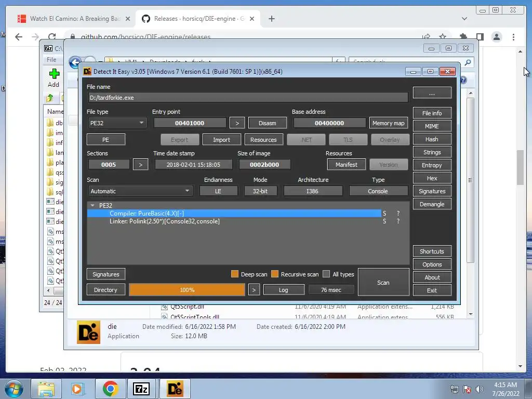Switch to Chrome in the taskbar

(110, 389)
